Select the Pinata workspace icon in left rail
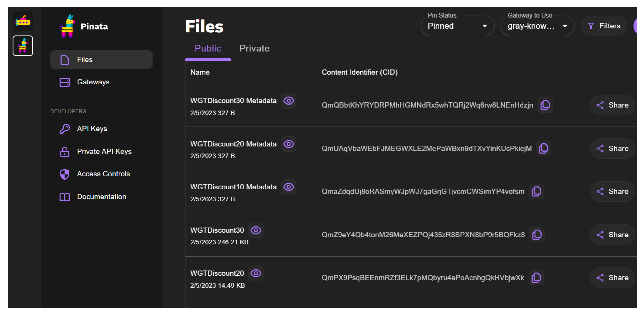 tap(23, 46)
